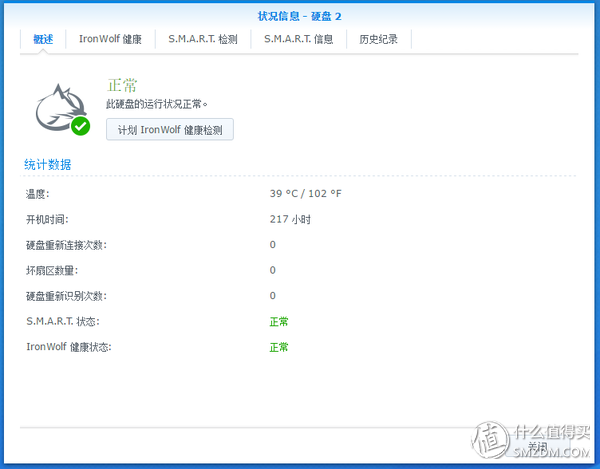
Task: Switch to the 历史纪录 tab
Action: point(378,39)
